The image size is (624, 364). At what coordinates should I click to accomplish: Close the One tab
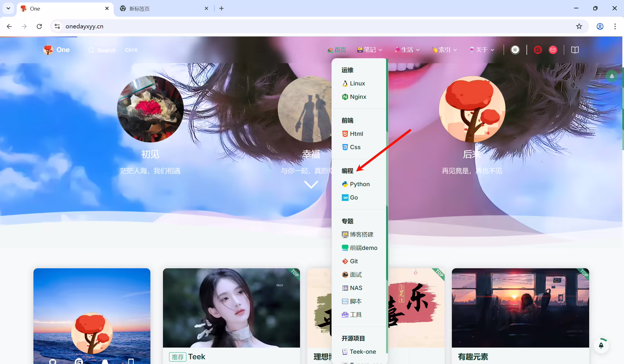point(107,8)
